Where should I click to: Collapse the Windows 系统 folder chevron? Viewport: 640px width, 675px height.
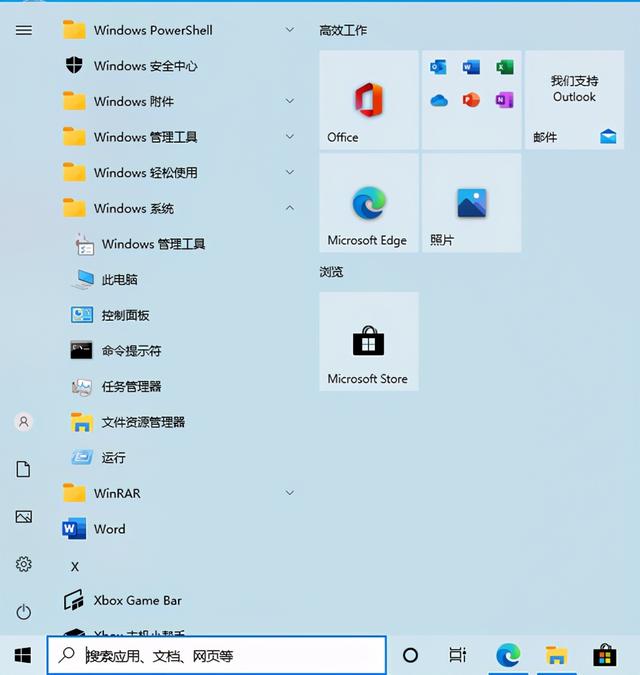tap(290, 207)
